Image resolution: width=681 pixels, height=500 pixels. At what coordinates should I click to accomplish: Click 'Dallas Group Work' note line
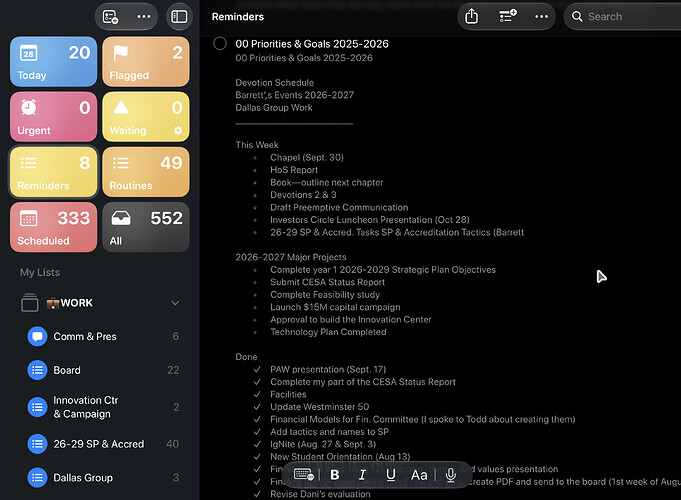[274, 108]
